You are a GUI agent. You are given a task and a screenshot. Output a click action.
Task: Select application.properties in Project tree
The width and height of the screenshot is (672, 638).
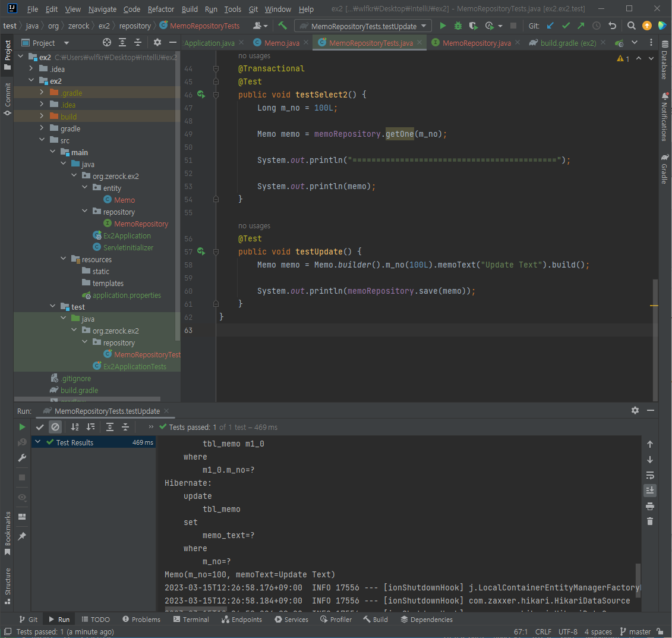point(127,295)
